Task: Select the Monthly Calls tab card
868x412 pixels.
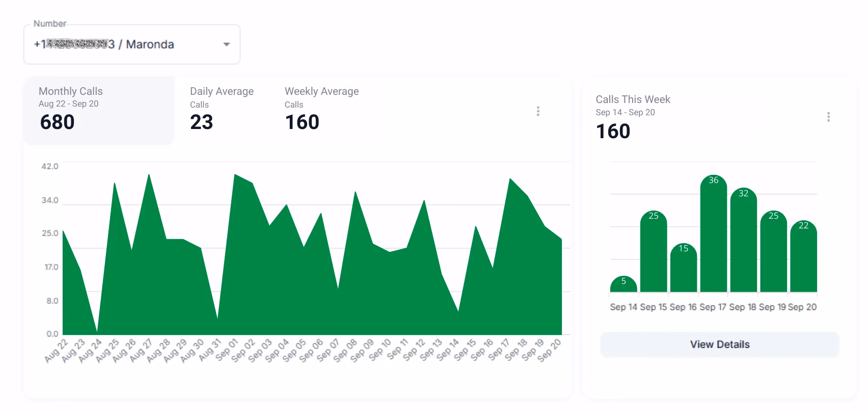Action: 99,110
